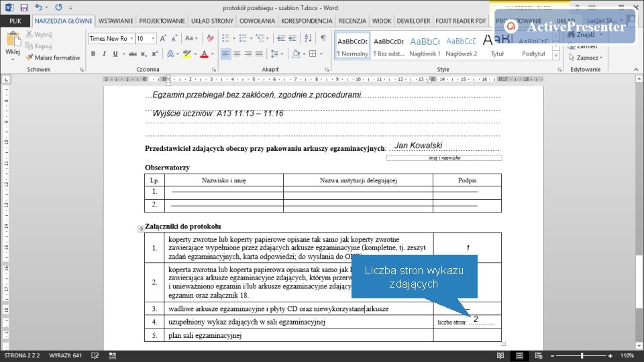
Task: Switch to FOXIT READER PDF tab
Action: tap(460, 21)
